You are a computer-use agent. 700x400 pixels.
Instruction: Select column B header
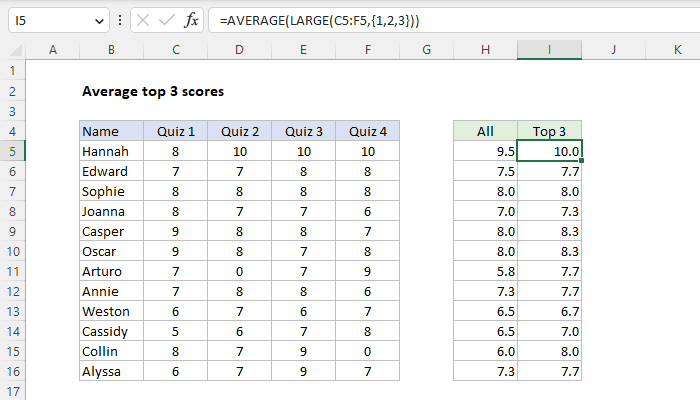click(x=112, y=50)
